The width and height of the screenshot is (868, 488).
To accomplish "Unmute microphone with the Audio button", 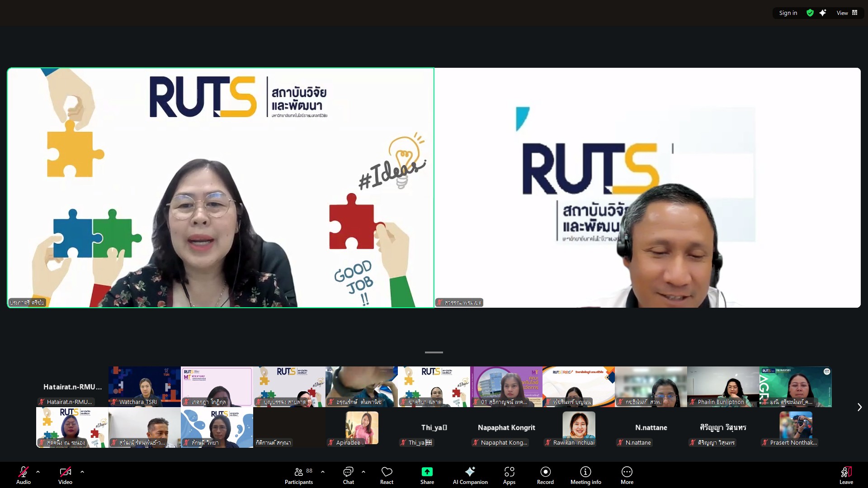I will 24,475.
